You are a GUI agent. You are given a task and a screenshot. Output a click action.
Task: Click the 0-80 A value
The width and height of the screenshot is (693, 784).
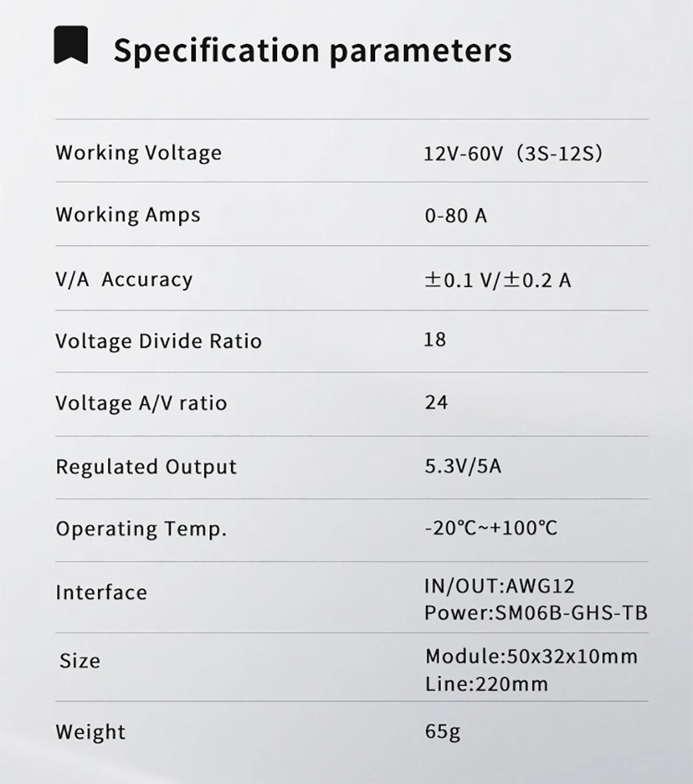pyautogui.click(x=456, y=216)
